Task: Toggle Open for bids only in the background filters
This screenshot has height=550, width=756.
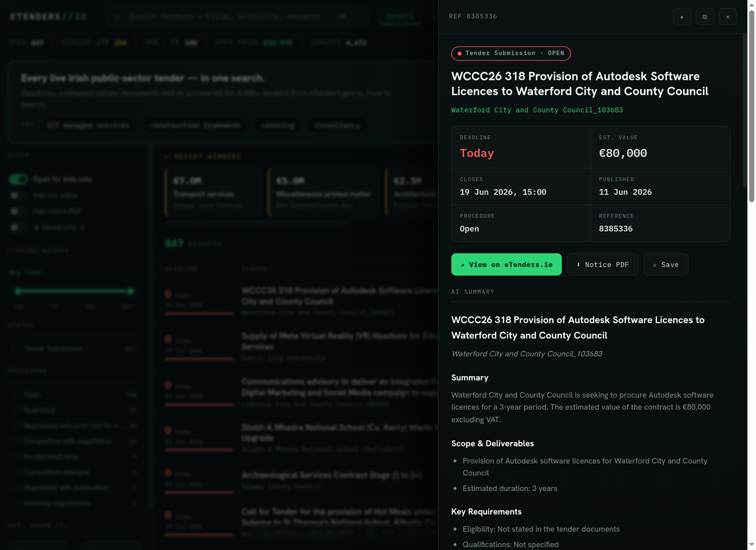Action: coord(18,179)
